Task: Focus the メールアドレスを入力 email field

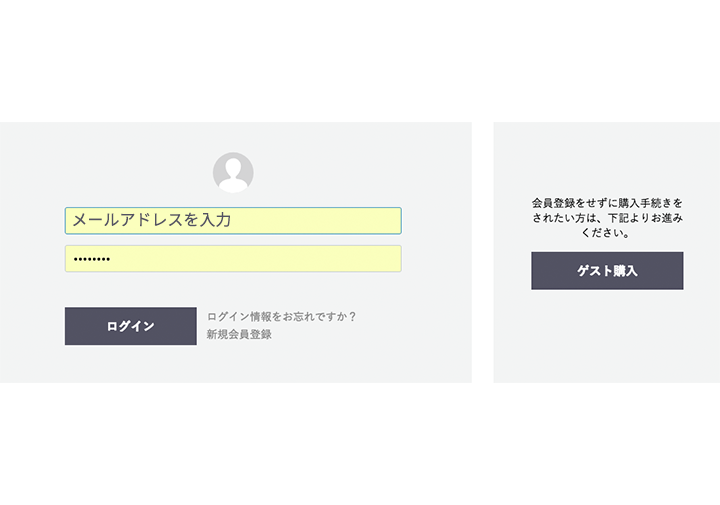Action: [x=233, y=221]
